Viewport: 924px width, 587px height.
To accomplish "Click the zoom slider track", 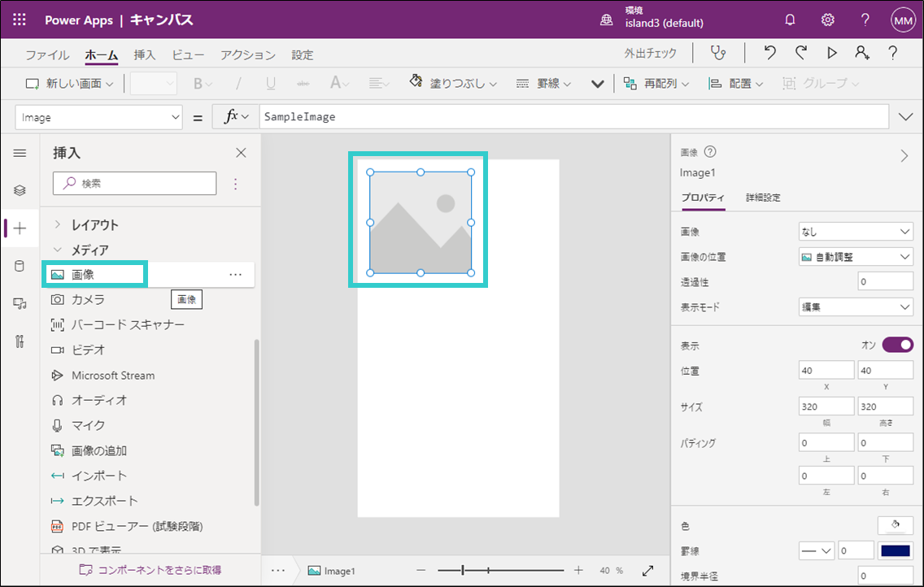I will point(501,571).
